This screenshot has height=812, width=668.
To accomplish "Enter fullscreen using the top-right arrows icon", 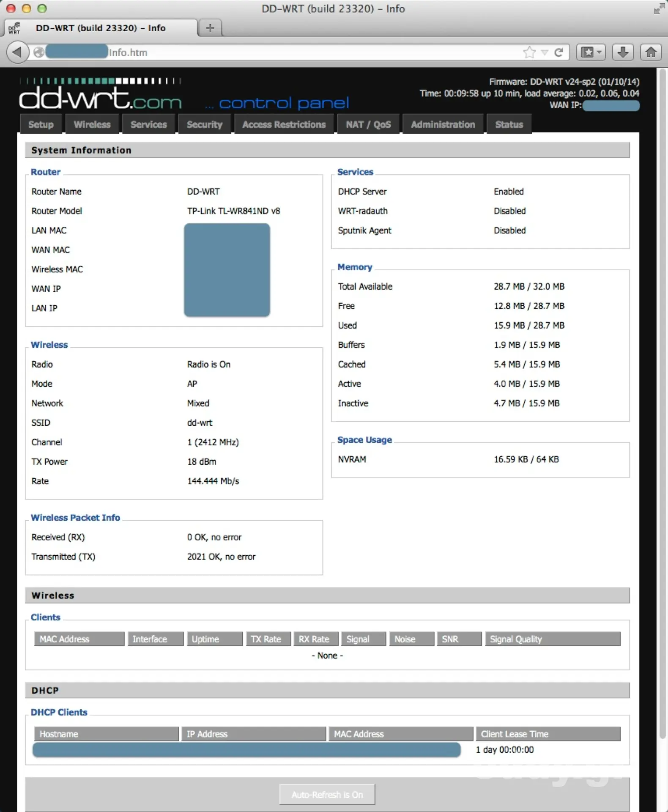I will click(x=658, y=9).
